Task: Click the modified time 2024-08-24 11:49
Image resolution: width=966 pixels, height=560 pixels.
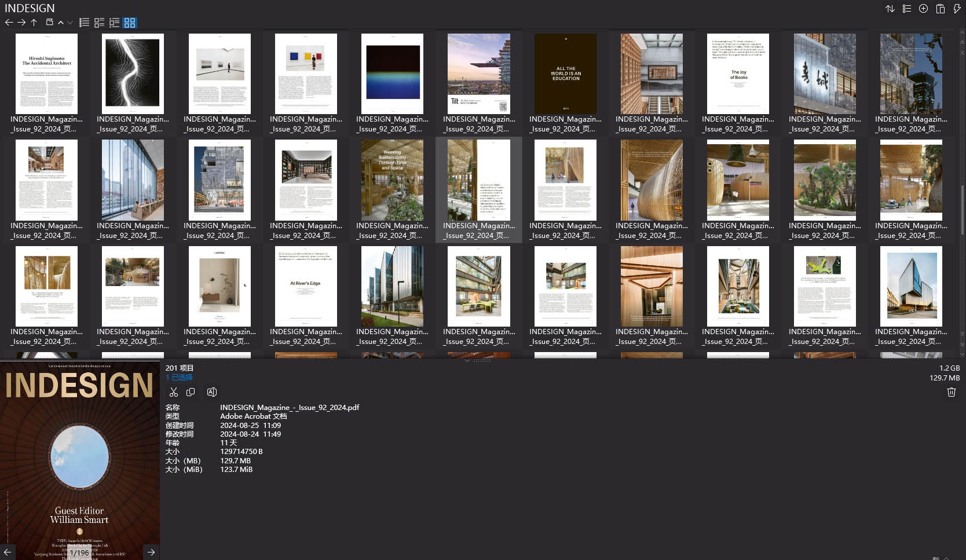Action: (x=250, y=434)
